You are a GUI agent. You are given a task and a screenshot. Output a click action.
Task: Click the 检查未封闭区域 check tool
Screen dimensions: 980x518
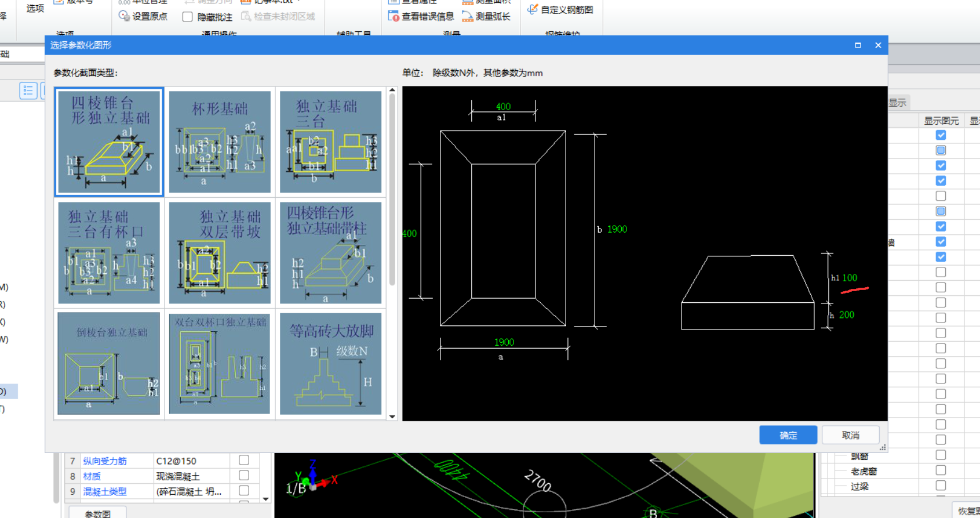[x=278, y=16]
